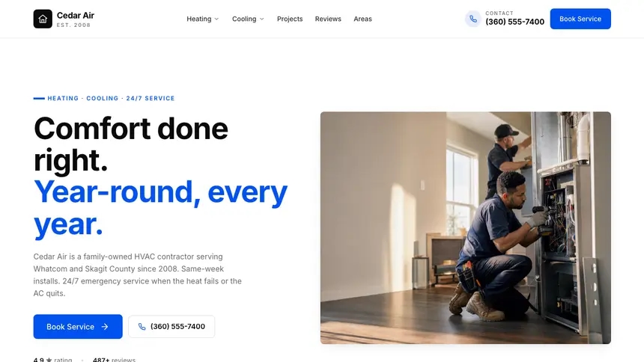This screenshot has height=362, width=644.
Task: Expand the Cooling dropdown chevron
Action: click(261, 19)
